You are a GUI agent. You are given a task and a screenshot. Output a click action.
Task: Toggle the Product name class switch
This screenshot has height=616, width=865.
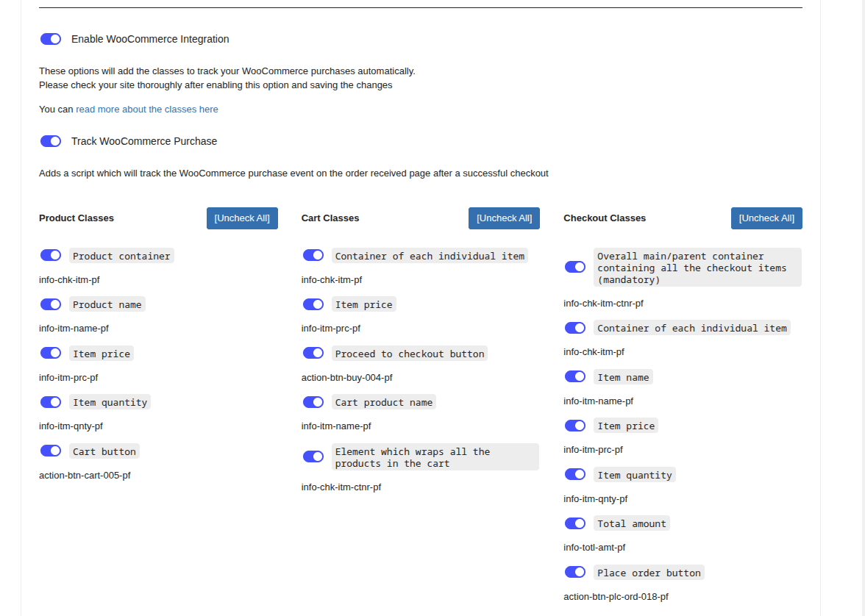51,304
